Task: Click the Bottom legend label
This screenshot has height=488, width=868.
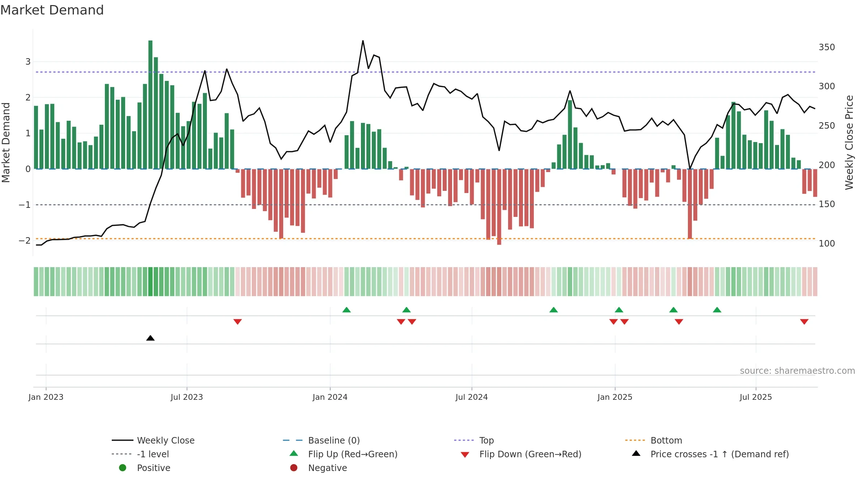Action: click(666, 440)
